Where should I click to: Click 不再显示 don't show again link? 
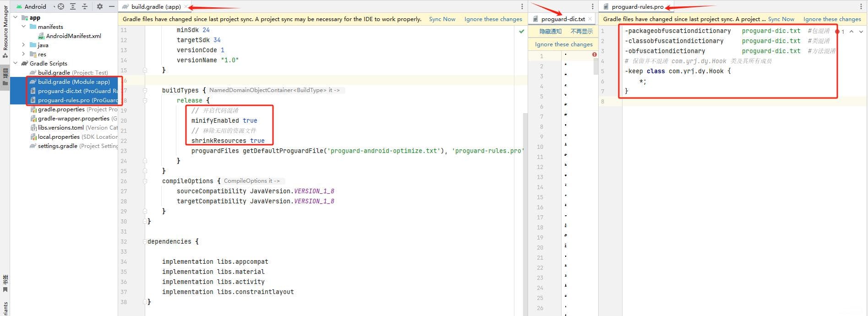[581, 31]
